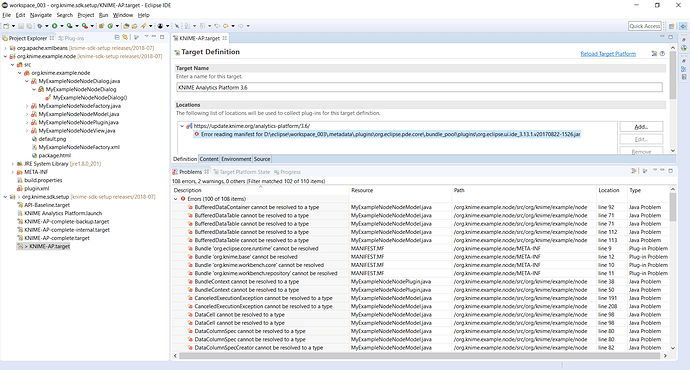
Task: Expand the JRE System Library node
Action: point(13,164)
